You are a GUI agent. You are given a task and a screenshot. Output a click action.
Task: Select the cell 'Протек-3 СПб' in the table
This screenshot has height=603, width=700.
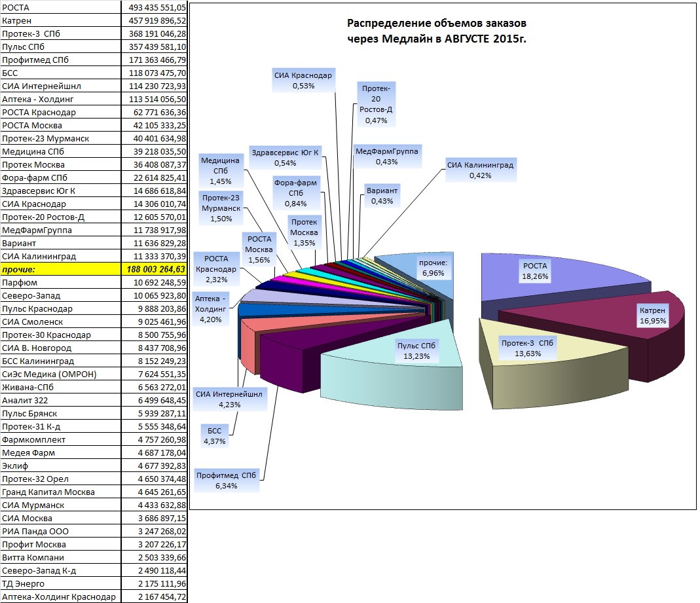[x=61, y=33]
